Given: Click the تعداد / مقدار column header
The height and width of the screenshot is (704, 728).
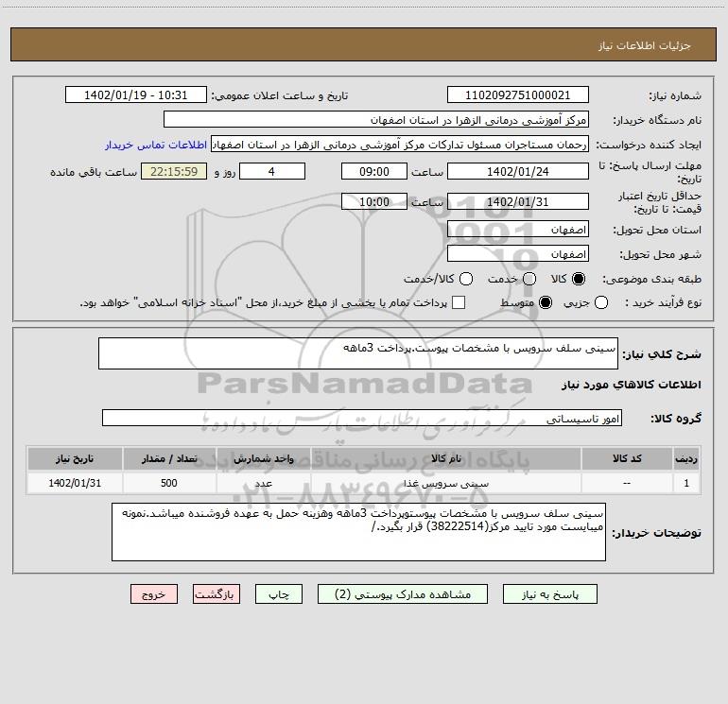Looking at the screenshot, I should [x=169, y=458].
